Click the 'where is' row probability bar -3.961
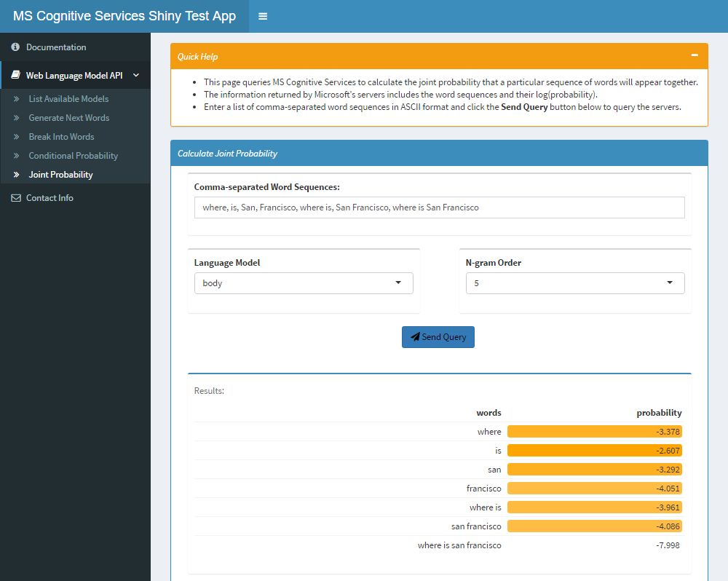The image size is (728, 581). pyautogui.click(x=594, y=507)
